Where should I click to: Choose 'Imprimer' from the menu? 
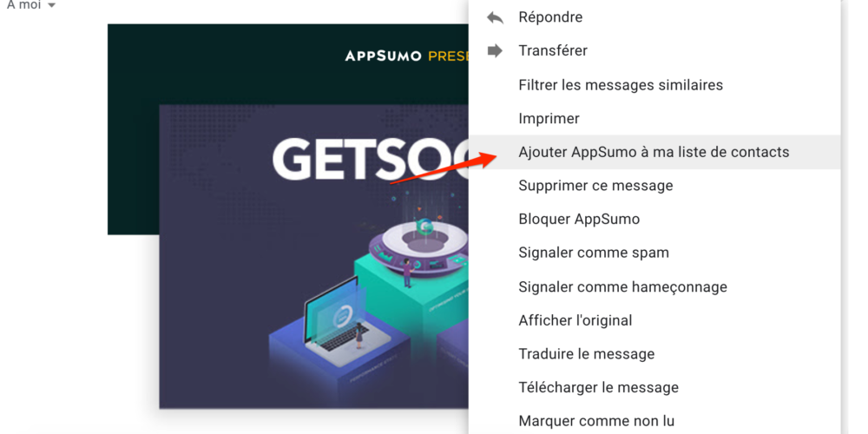point(654,118)
